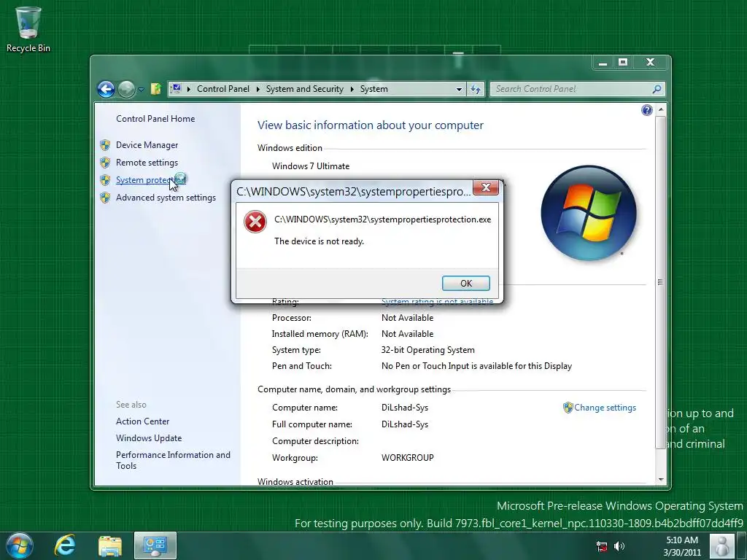Click the scrollbar up arrow
This screenshot has height=560, width=747.
click(660, 110)
